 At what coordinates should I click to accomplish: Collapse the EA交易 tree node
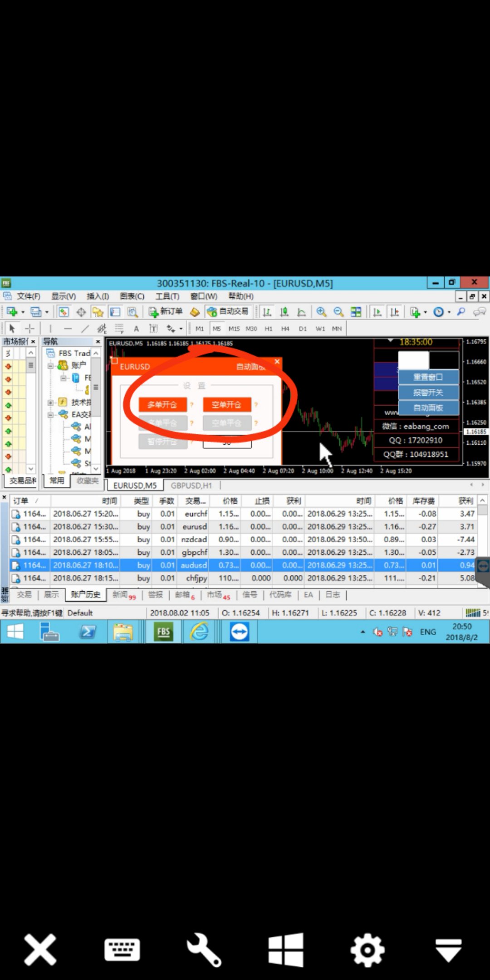(50, 414)
